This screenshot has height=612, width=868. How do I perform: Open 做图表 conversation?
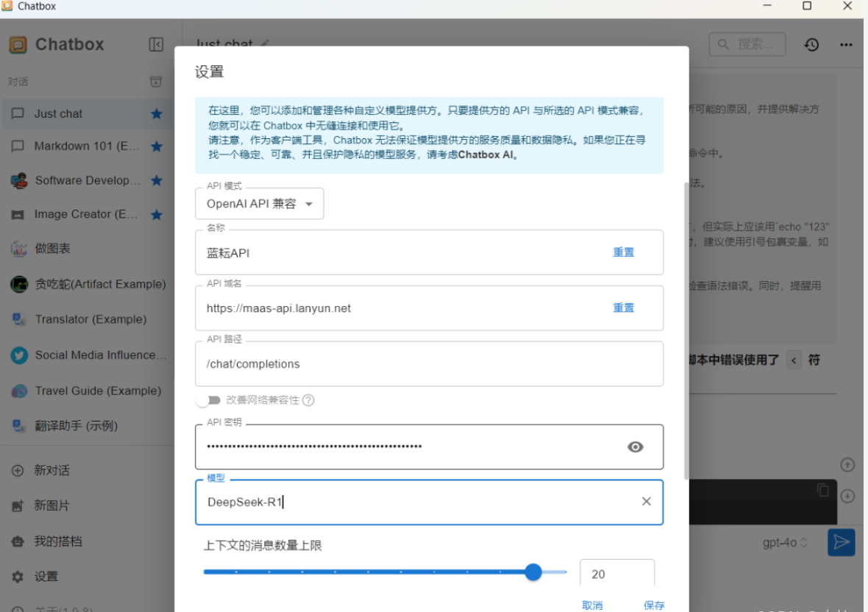point(87,249)
